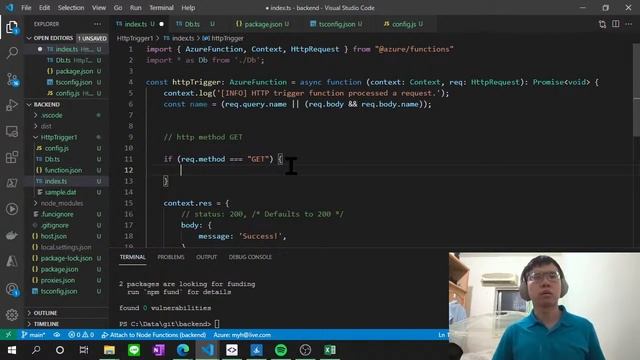Switch to the Debug Console tab

250,257
